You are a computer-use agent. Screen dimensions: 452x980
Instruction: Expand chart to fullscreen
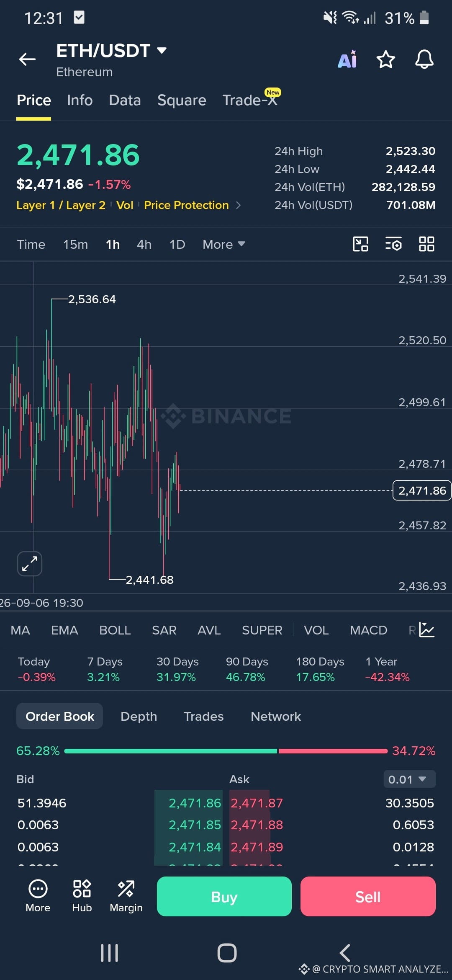pyautogui.click(x=29, y=564)
